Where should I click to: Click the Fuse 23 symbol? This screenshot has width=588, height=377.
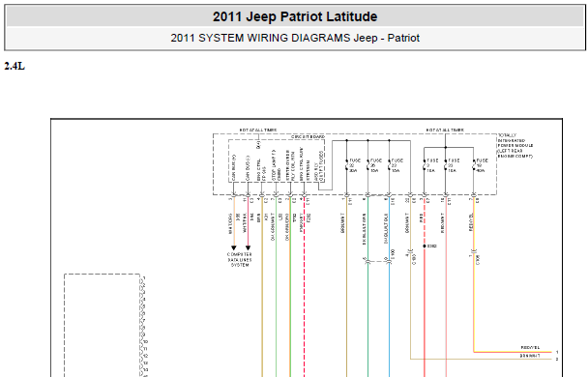[x=446, y=165]
